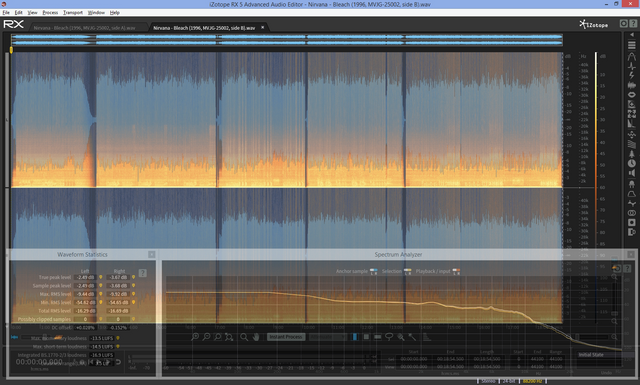Select the Brush selection tool

[x=401, y=337]
